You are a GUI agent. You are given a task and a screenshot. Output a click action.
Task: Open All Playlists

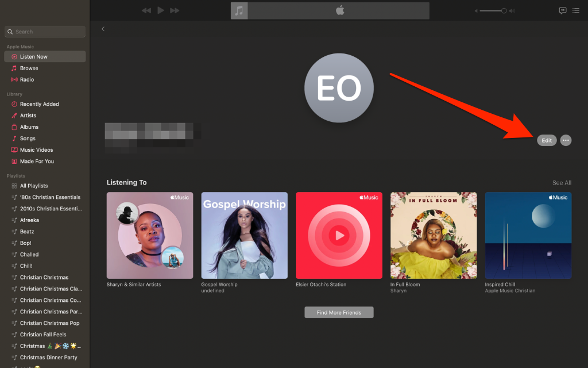(x=45, y=186)
